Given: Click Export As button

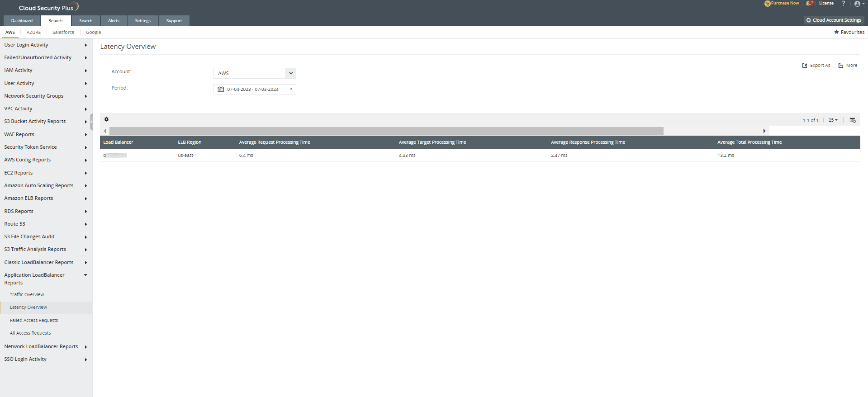Looking at the screenshot, I should (x=816, y=66).
